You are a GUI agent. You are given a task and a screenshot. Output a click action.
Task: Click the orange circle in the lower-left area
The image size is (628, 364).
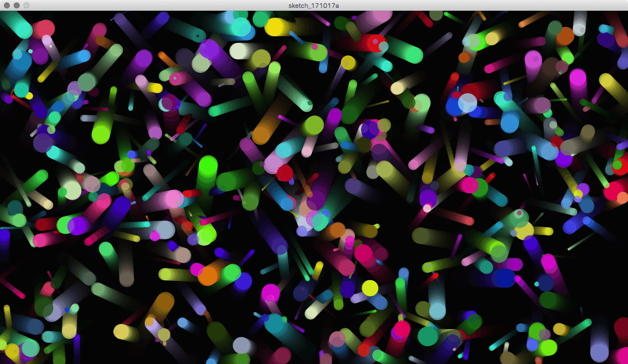tap(208, 275)
